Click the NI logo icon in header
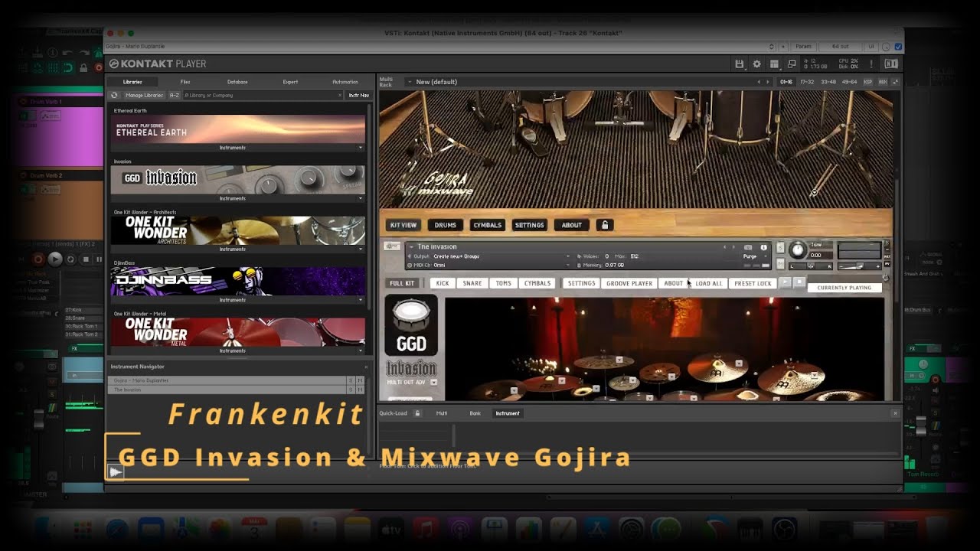This screenshot has width=980, height=551. click(x=891, y=64)
